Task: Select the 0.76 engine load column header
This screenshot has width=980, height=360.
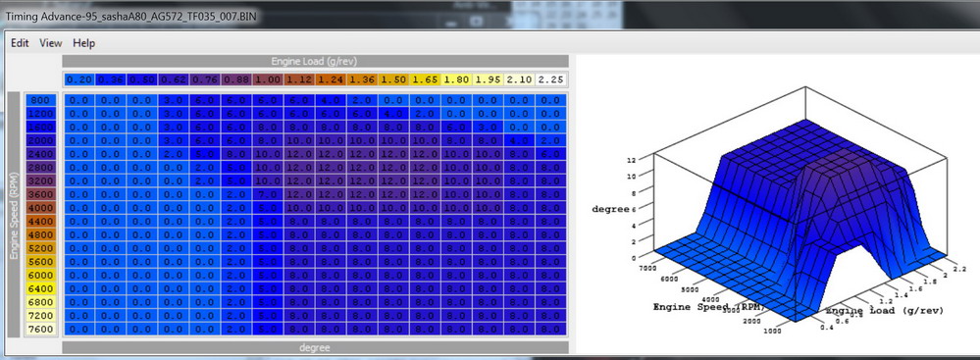Action: click(205, 80)
